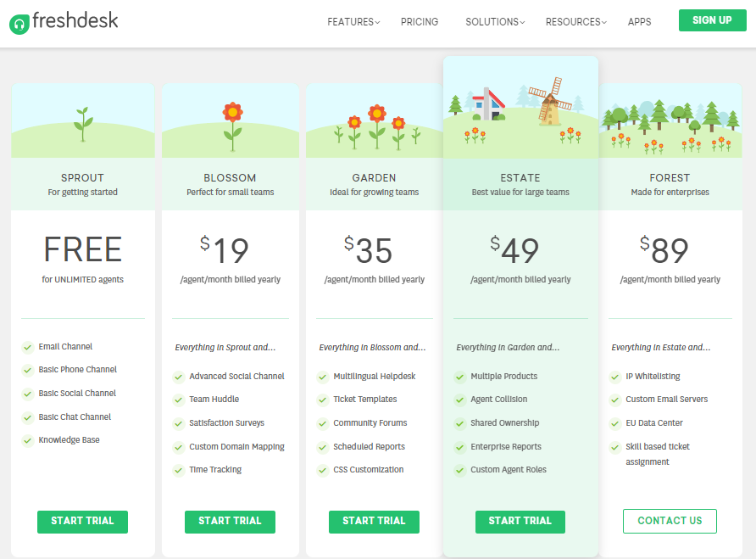Click the $89 price text
The width and height of the screenshot is (756, 559).
[664, 249]
